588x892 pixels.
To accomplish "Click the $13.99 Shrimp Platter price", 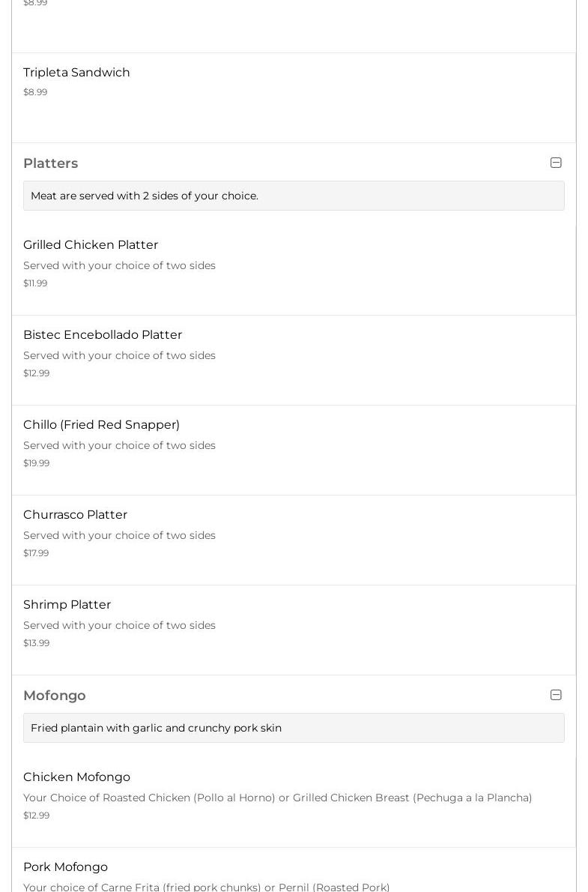I will coord(36,643).
